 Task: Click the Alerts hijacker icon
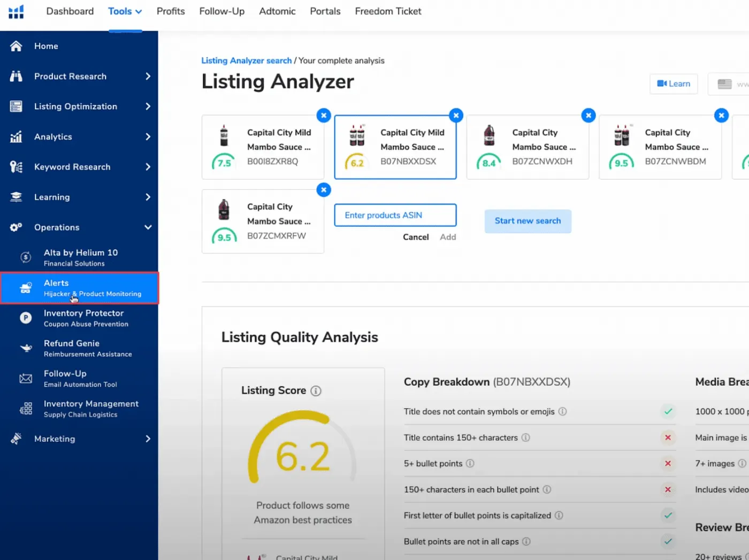pyautogui.click(x=26, y=288)
